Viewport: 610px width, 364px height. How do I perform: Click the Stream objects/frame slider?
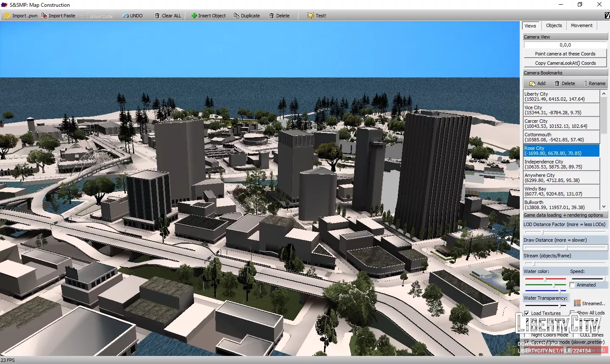point(565,263)
